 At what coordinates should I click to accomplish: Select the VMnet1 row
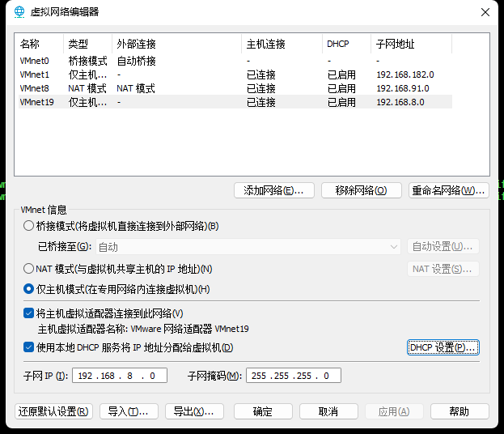pos(235,74)
